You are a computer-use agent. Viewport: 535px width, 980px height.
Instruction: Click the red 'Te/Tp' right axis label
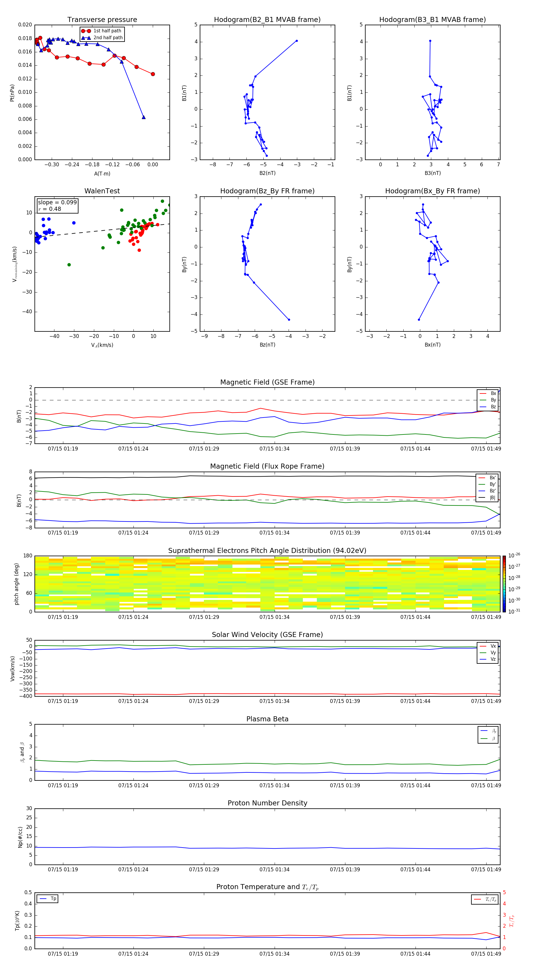(x=512, y=921)
